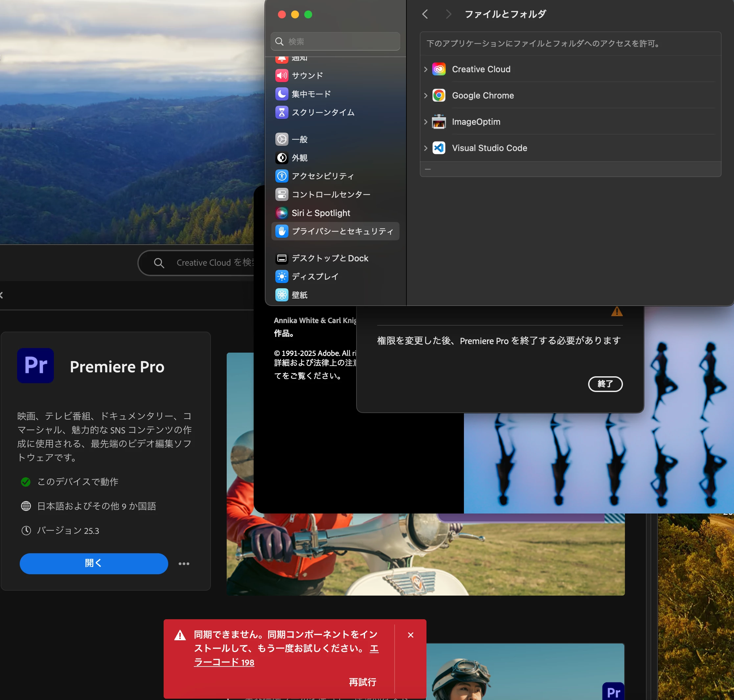Viewport: 734px width, 700px height.
Task: Click 再試行 in the sync error banner
Action: click(362, 682)
